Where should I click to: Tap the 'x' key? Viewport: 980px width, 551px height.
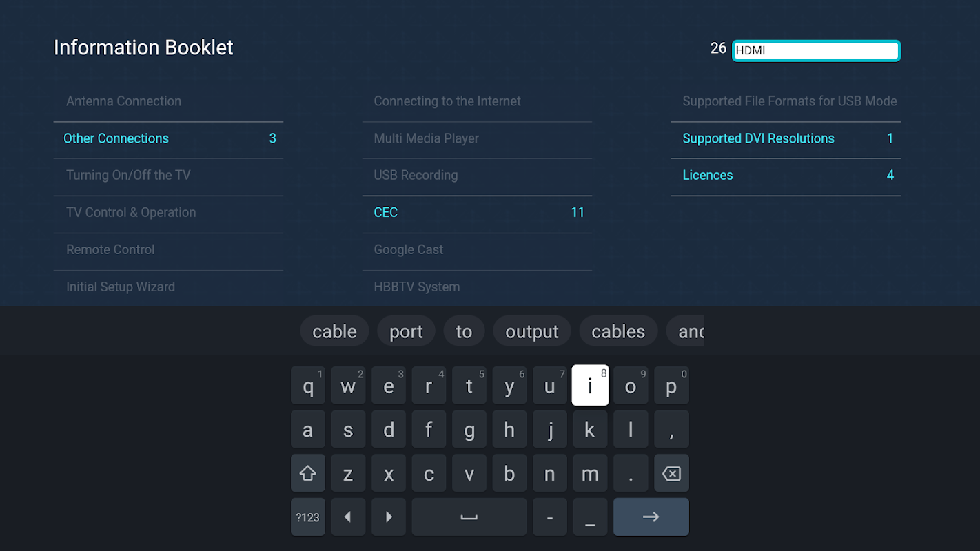pos(389,473)
